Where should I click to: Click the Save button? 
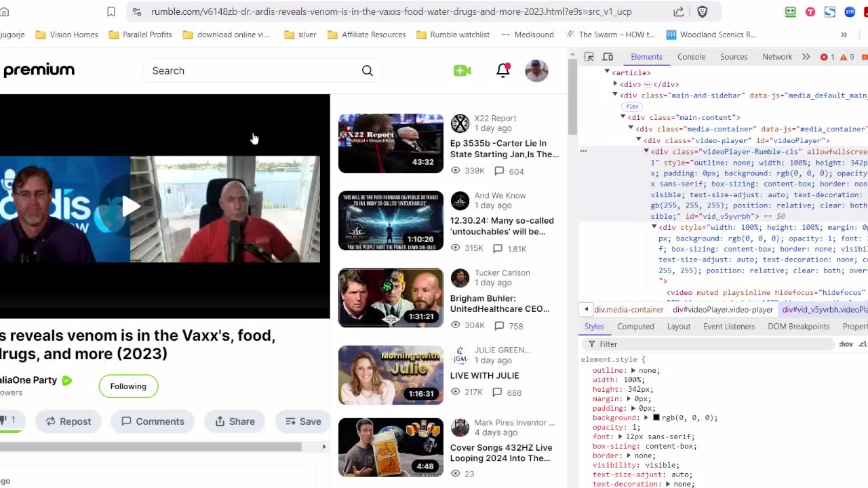(x=302, y=422)
